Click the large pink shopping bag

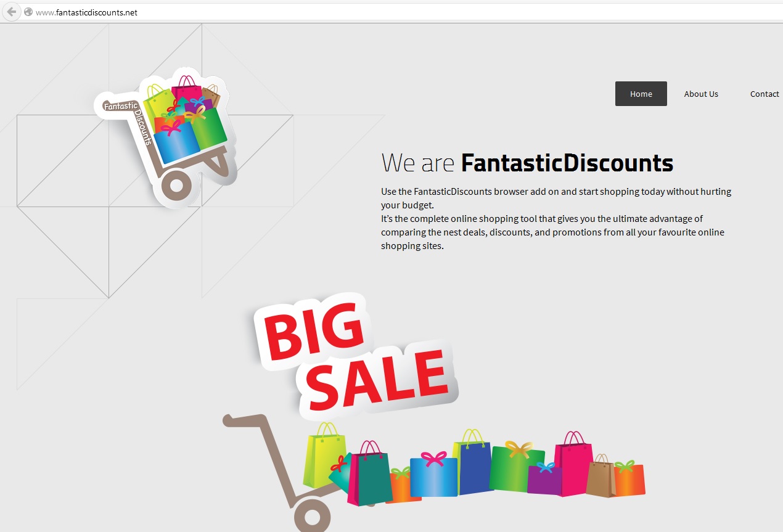click(574, 462)
